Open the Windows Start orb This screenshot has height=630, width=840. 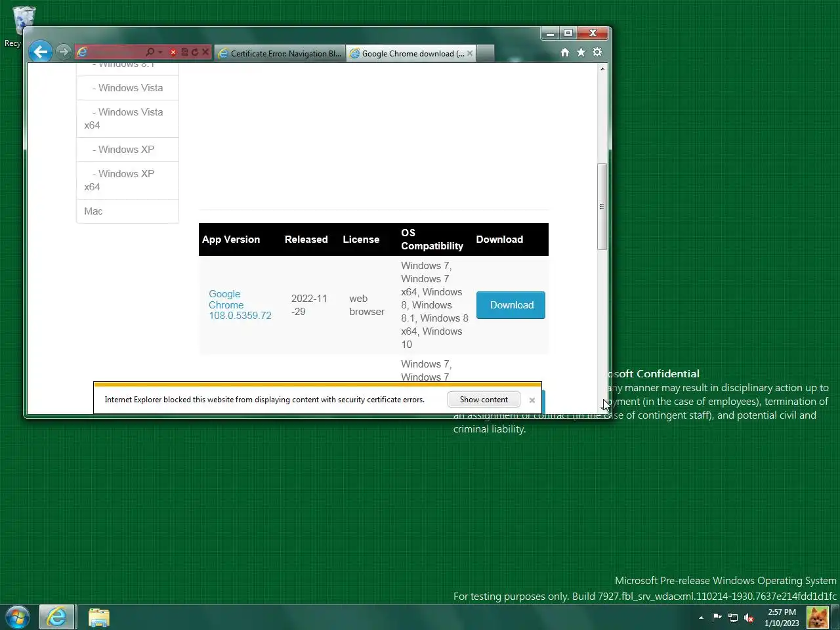[17, 617]
